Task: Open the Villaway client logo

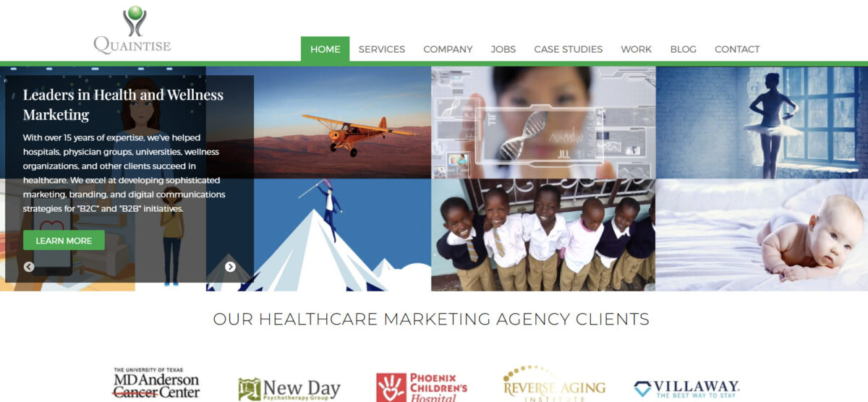Action: (686, 389)
